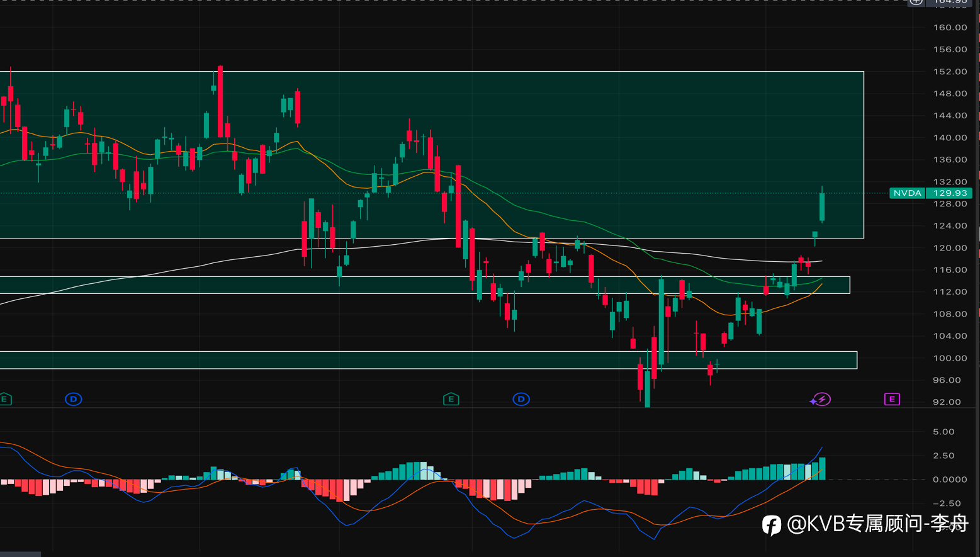Select the large top resistance rectangle zone

coord(432,155)
